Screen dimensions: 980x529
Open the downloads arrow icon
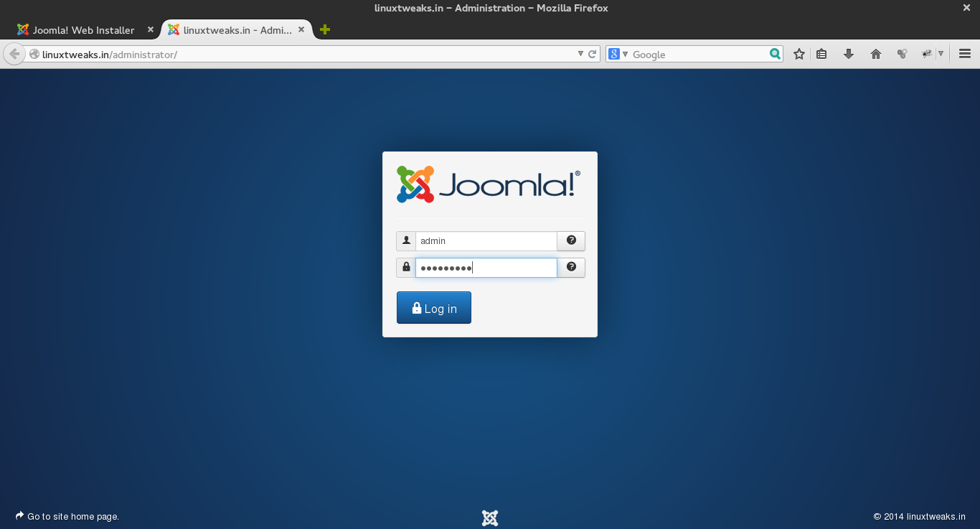click(x=849, y=54)
